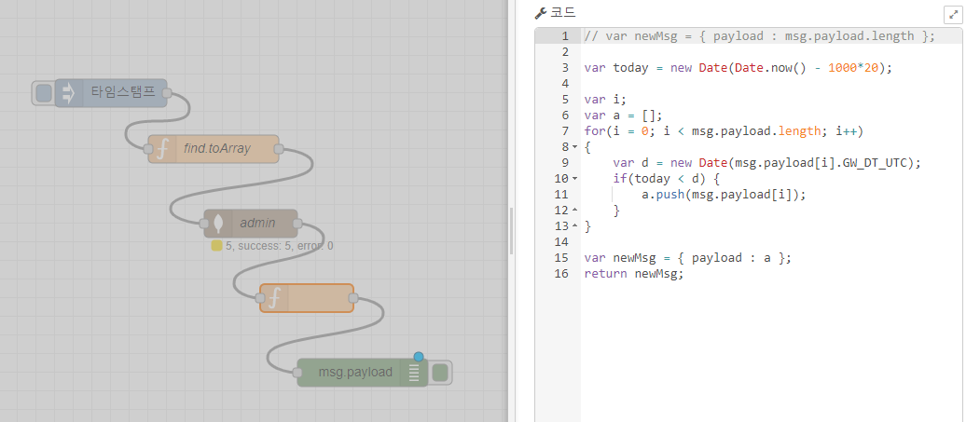Click the panel divider handle between canvas and editor
This screenshot has width=980, height=422.
click(x=511, y=231)
